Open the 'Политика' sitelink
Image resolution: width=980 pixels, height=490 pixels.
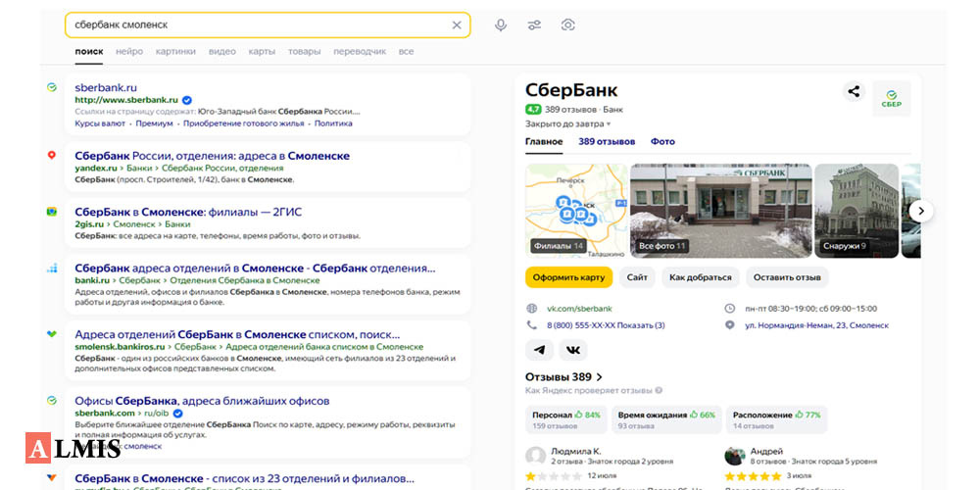click(333, 123)
